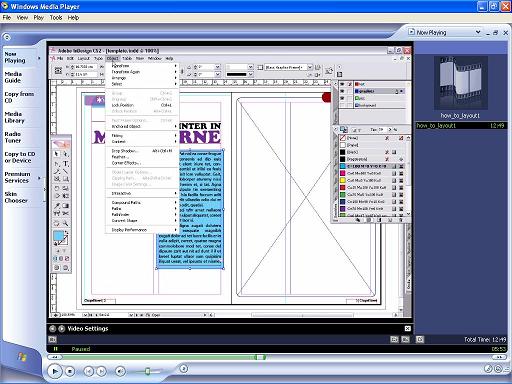Click the Windows logo on the player frame

[22, 357]
